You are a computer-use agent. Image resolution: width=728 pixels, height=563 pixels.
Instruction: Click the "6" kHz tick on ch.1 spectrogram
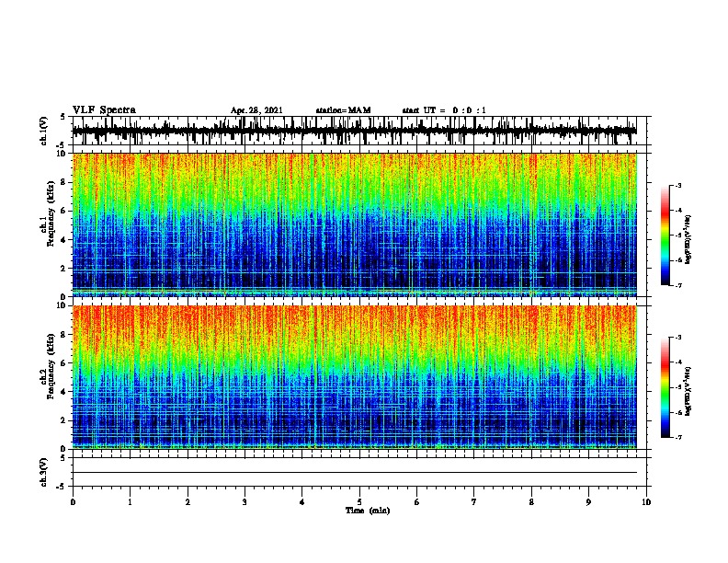(63, 211)
